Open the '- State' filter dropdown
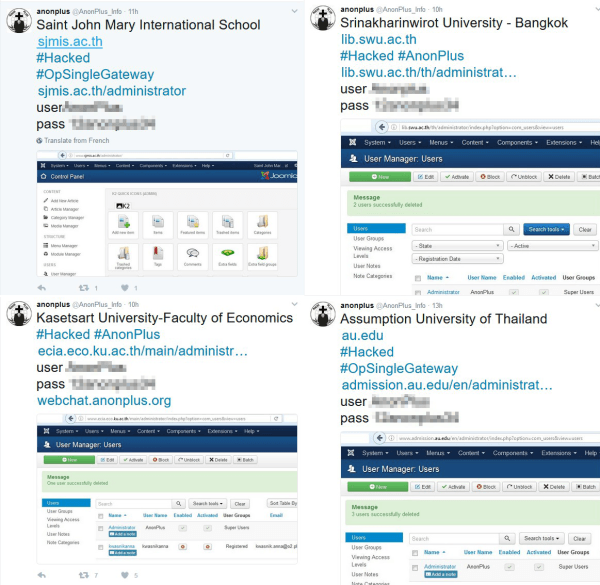600x585 pixels. pos(456,245)
